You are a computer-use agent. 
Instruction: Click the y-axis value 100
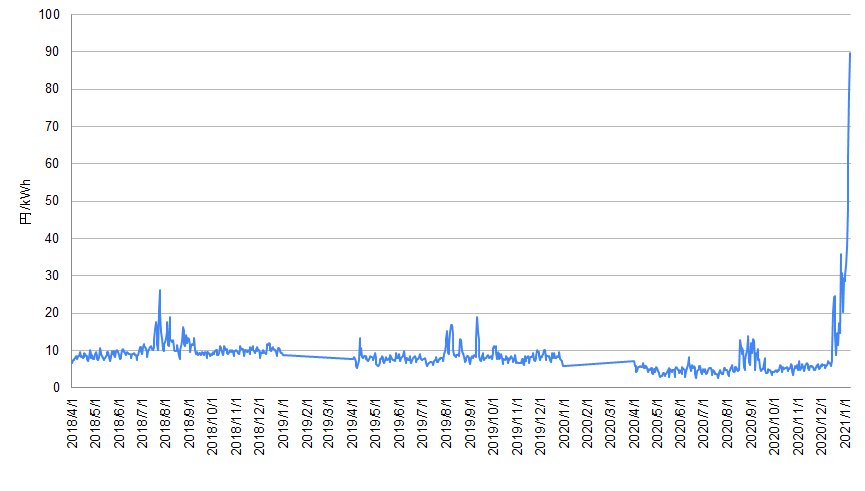[x=49, y=14]
